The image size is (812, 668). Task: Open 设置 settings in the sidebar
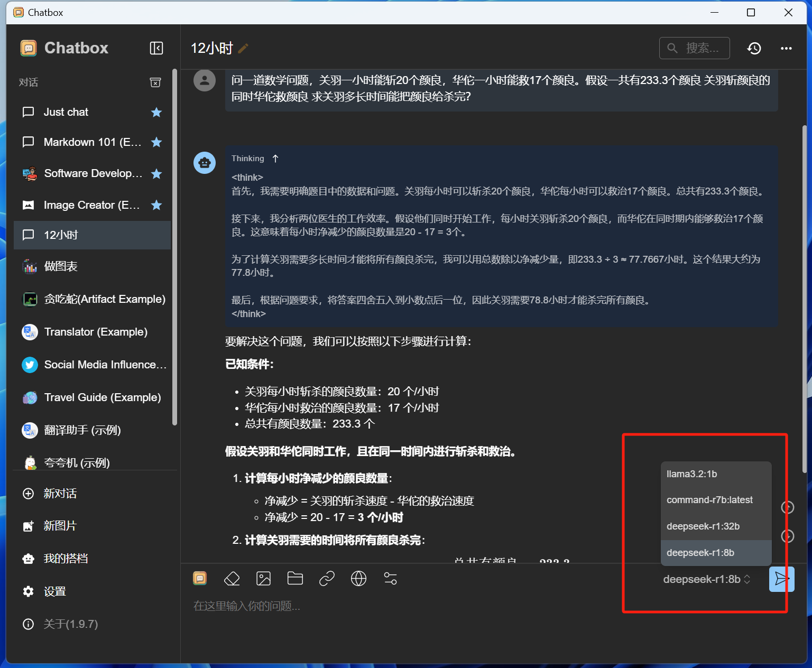tap(54, 591)
